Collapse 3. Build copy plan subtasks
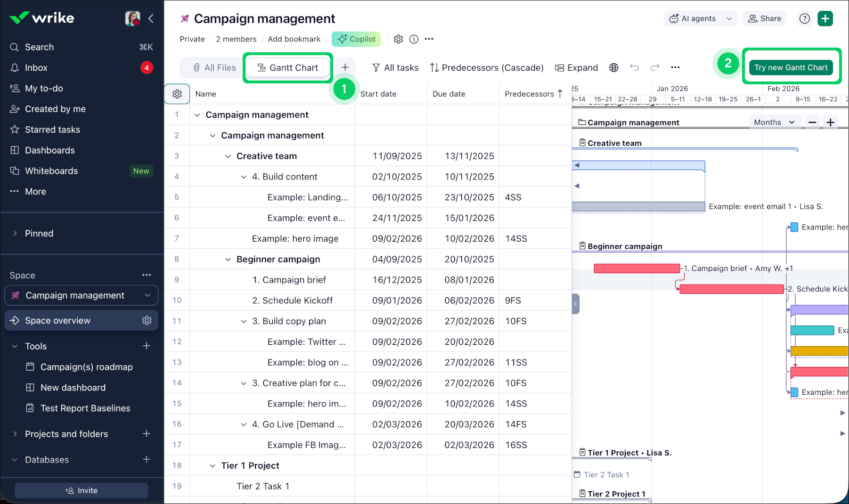This screenshot has width=849, height=504. tap(244, 321)
